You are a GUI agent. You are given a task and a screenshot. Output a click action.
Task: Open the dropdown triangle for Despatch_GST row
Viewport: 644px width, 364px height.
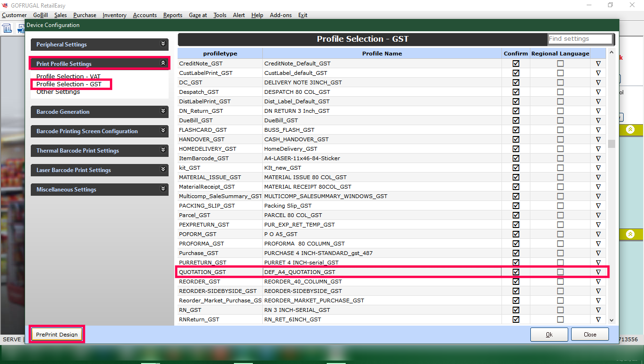point(598,92)
